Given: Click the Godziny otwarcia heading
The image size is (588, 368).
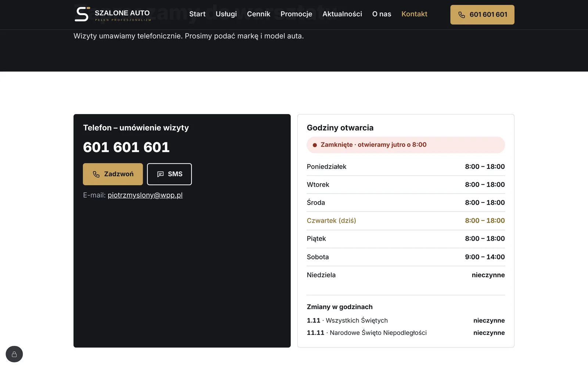Looking at the screenshot, I should [x=340, y=128].
